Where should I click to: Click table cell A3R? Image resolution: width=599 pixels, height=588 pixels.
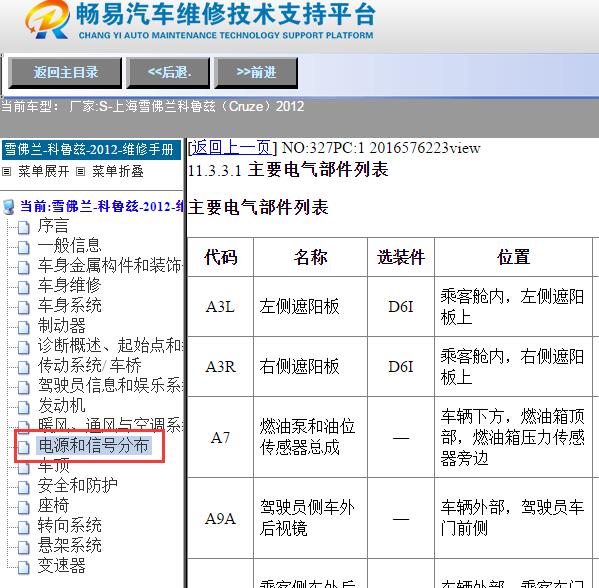coord(220,367)
